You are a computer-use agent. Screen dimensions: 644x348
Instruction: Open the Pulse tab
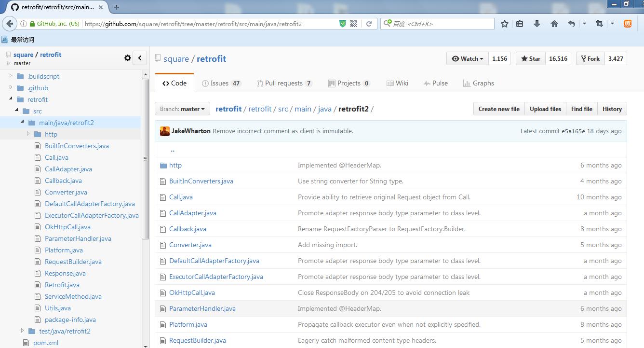(436, 83)
